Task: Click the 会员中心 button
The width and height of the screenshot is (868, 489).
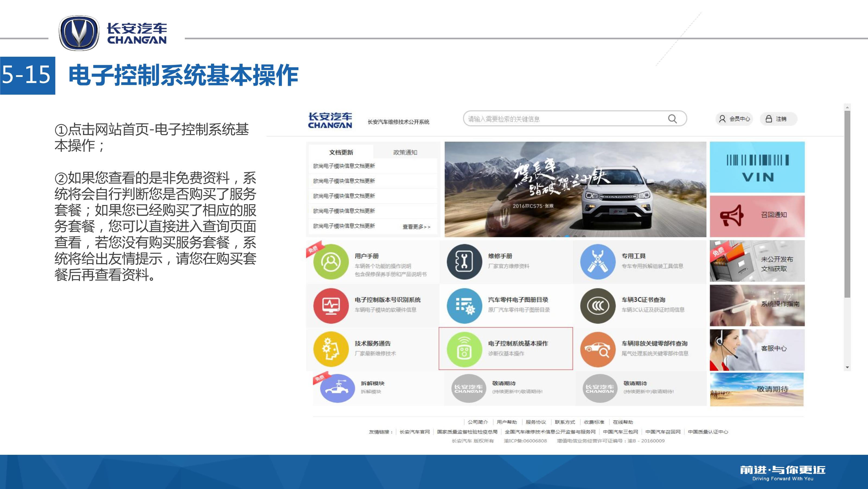Action: pyautogui.click(x=734, y=119)
